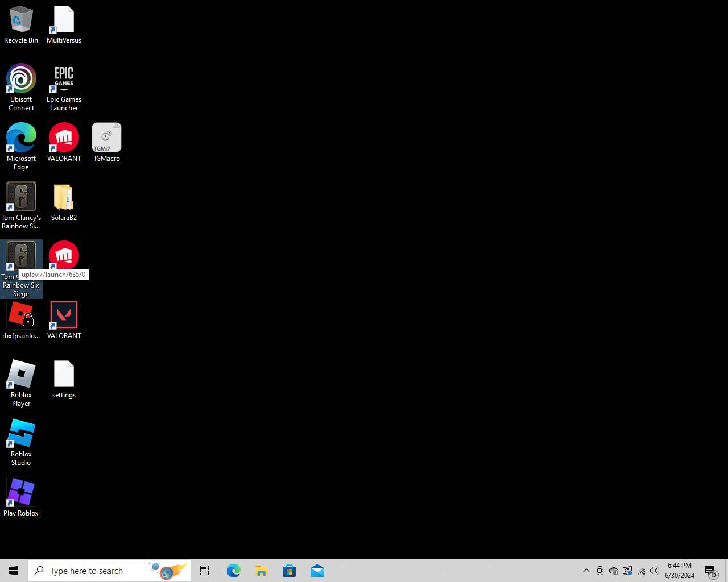728x582 pixels.
Task: Select the Microsoft Edge desktop shortcut
Action: 21,147
